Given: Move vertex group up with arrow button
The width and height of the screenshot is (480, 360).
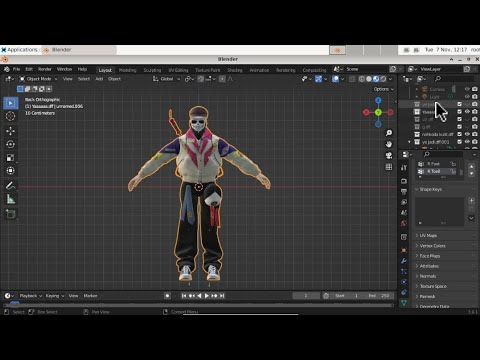Looking at the screenshot, I should pyautogui.click(x=471, y=166).
